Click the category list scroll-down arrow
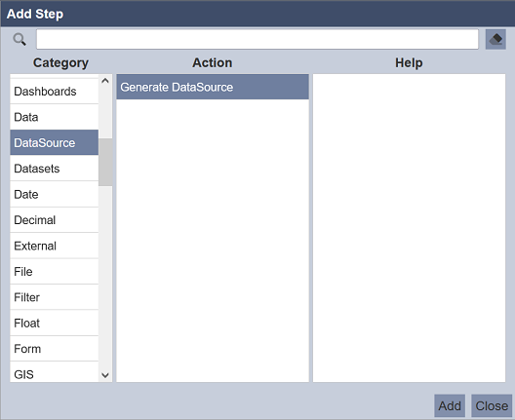This screenshot has width=515, height=420. (x=105, y=375)
